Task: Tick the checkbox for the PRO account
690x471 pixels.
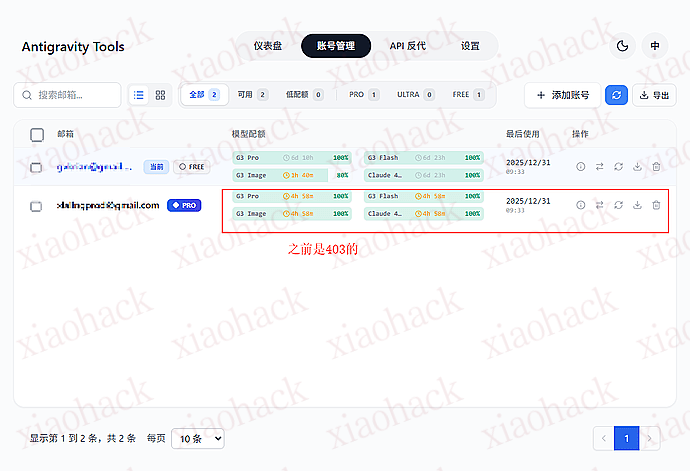Action: click(36, 206)
